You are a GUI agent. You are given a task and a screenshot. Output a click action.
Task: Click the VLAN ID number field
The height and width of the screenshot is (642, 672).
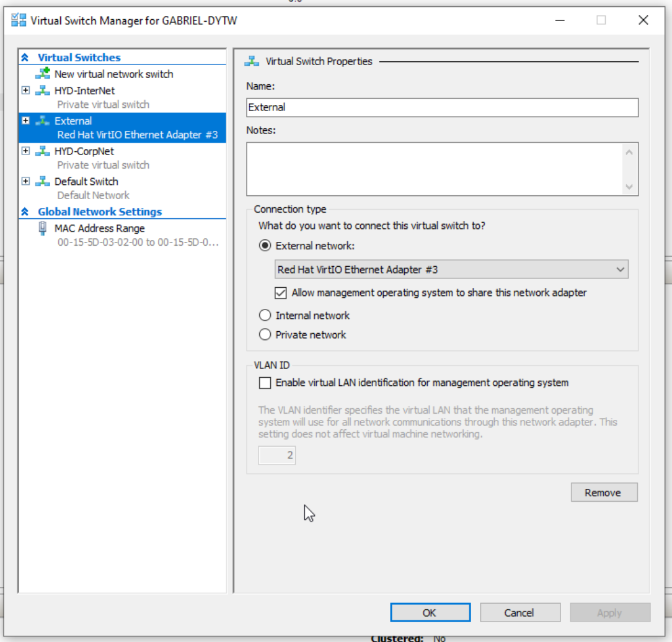pyautogui.click(x=277, y=455)
